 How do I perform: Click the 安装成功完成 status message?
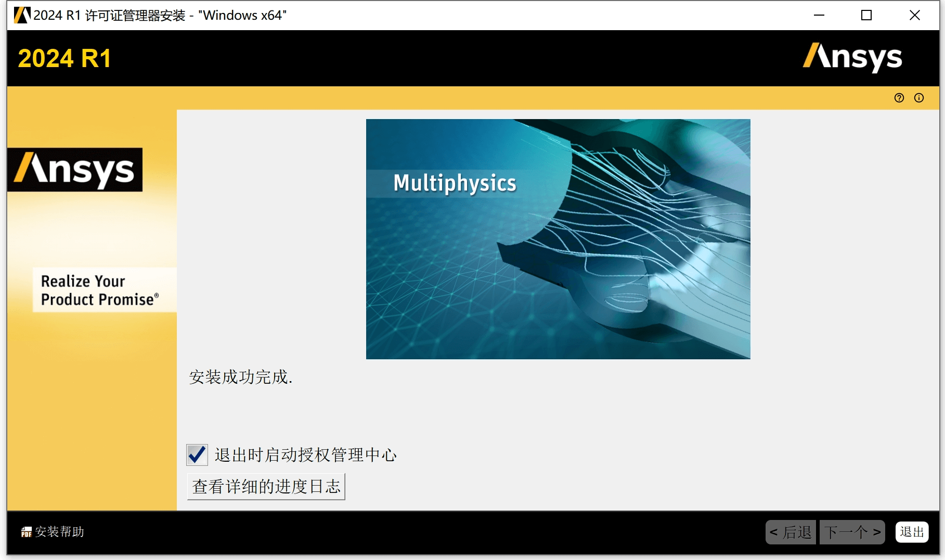pyautogui.click(x=241, y=377)
